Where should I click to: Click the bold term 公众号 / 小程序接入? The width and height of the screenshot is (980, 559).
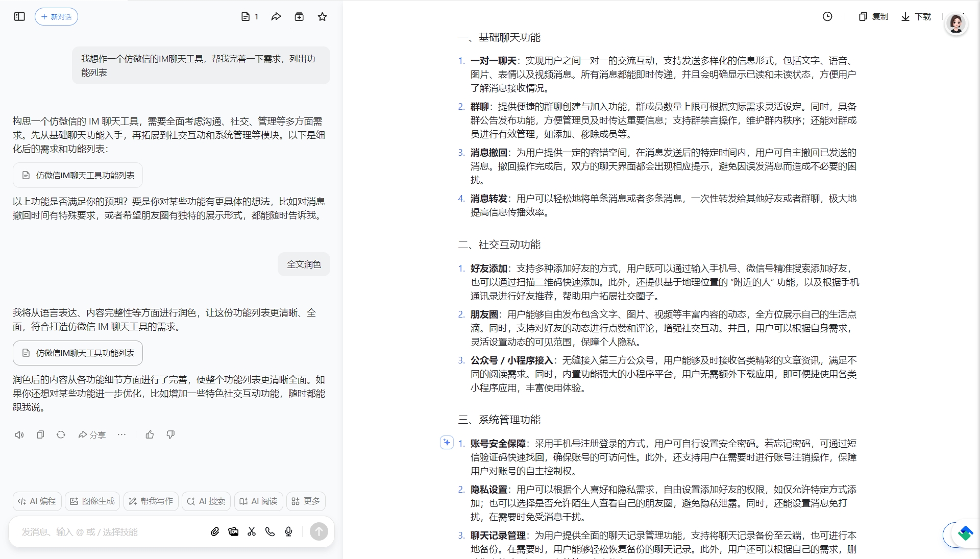(x=512, y=360)
